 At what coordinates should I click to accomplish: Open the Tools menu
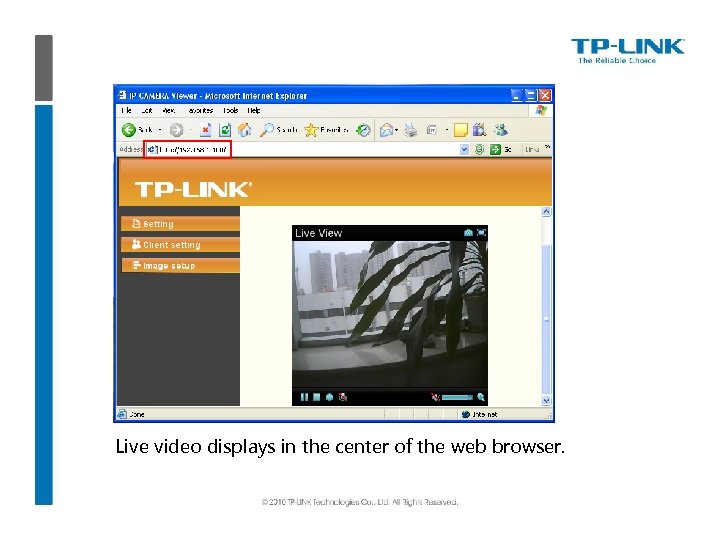231,111
